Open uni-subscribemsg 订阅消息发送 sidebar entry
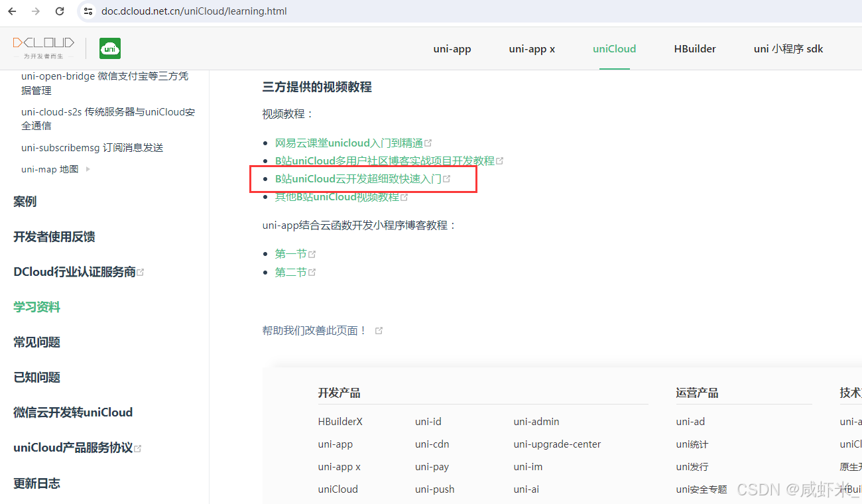The height and width of the screenshot is (504, 862). tap(92, 147)
